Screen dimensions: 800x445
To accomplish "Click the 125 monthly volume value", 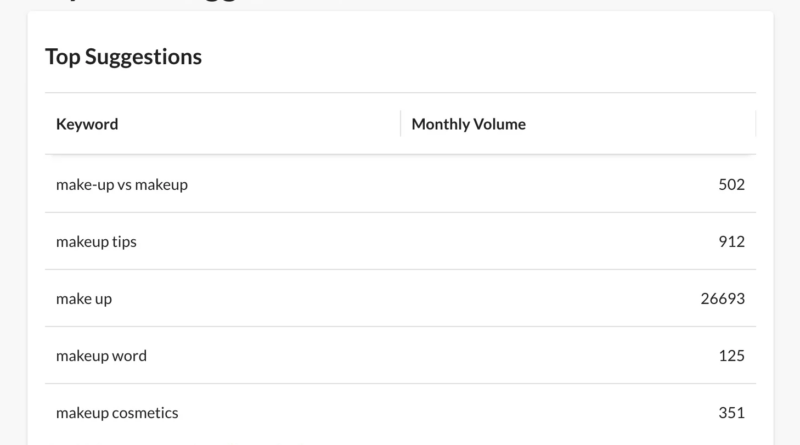I will click(x=731, y=355).
